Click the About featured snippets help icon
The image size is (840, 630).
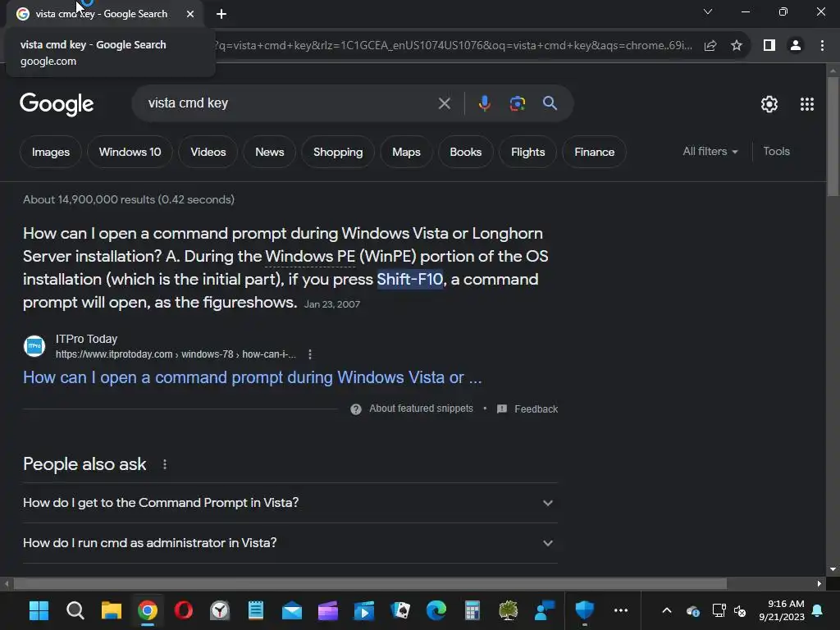click(x=356, y=409)
